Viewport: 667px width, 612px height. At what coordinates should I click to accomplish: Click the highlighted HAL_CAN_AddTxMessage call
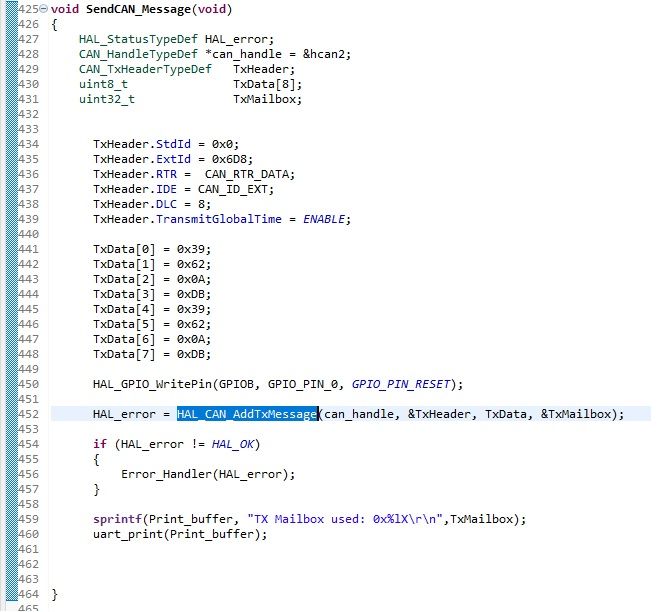point(247,414)
